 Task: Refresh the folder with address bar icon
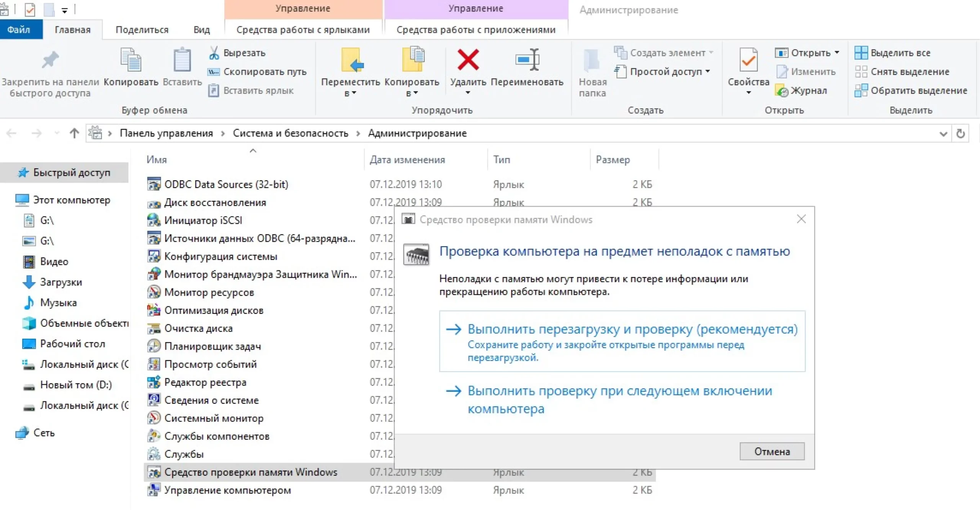coord(960,133)
